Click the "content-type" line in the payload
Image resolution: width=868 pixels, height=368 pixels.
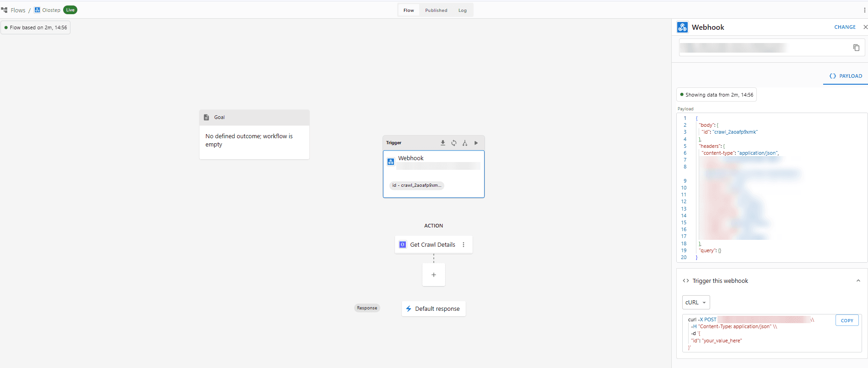click(x=740, y=153)
